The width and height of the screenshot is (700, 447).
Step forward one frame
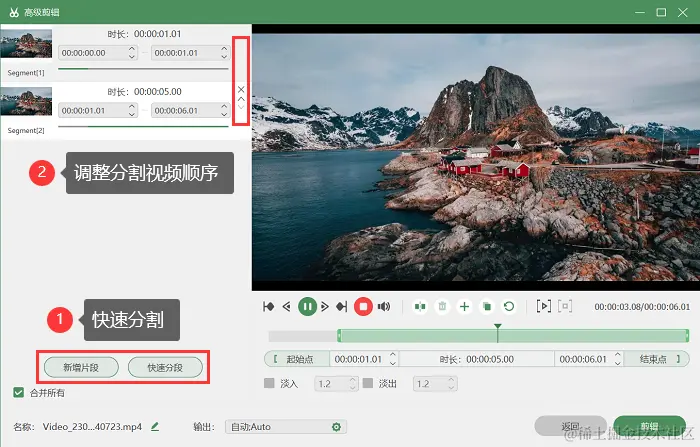coord(325,307)
